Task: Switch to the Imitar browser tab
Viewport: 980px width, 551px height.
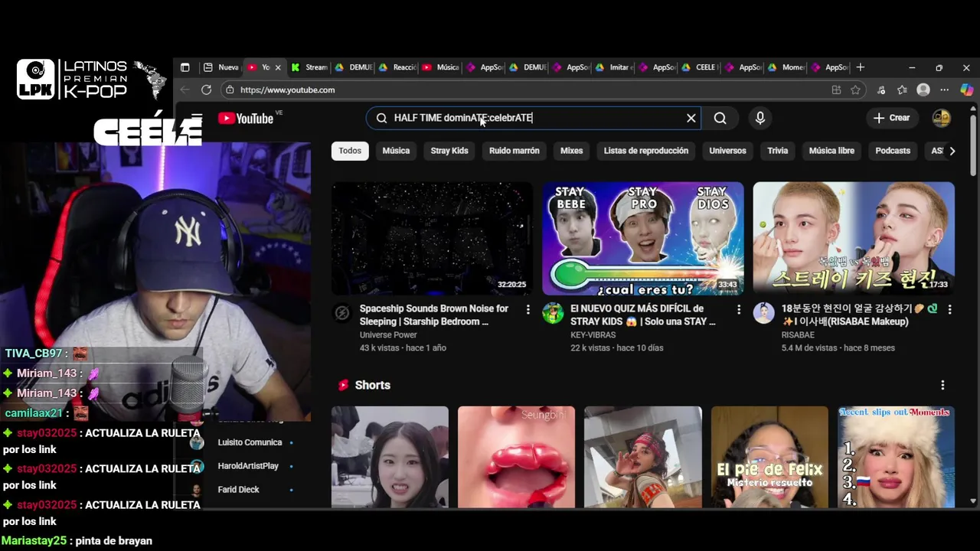Action: (612, 67)
